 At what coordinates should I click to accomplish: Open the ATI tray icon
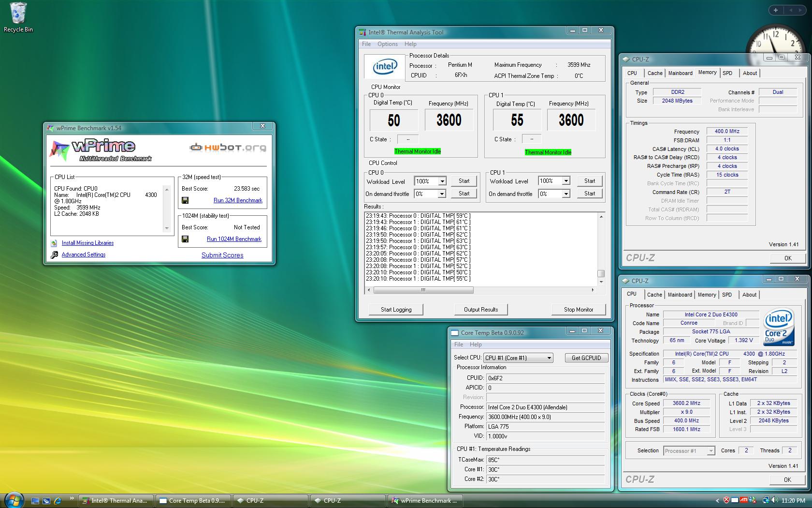tap(744, 500)
